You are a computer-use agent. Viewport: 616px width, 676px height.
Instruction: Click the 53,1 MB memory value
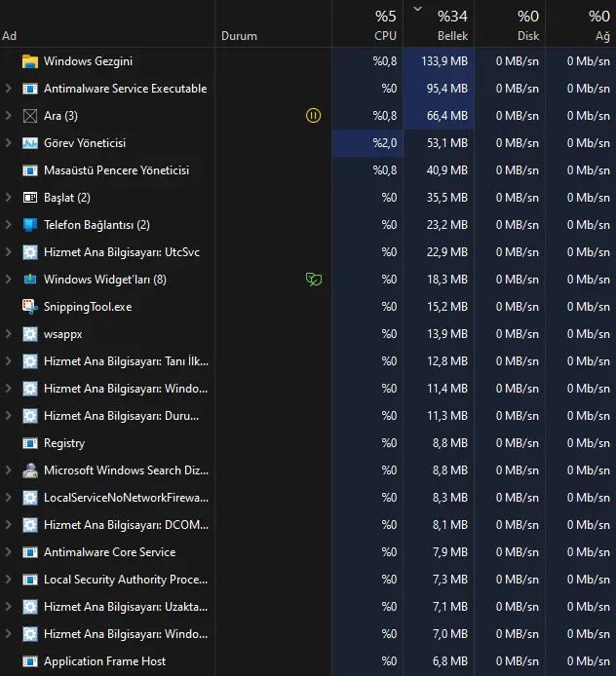447,143
